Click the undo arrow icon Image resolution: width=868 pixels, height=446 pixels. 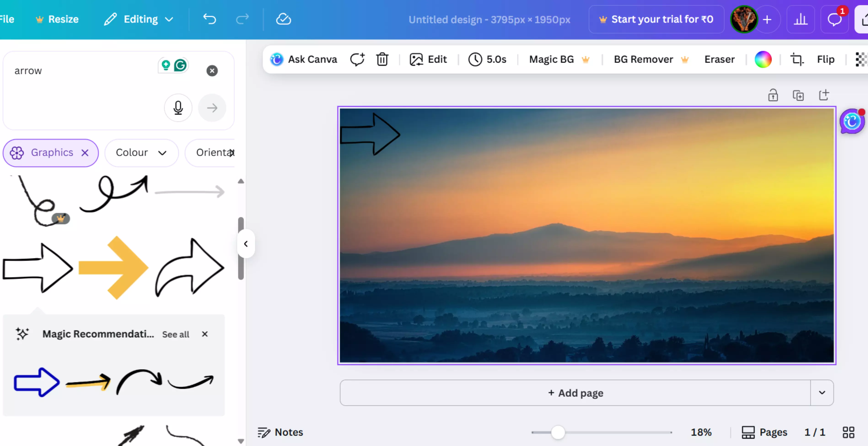click(210, 19)
